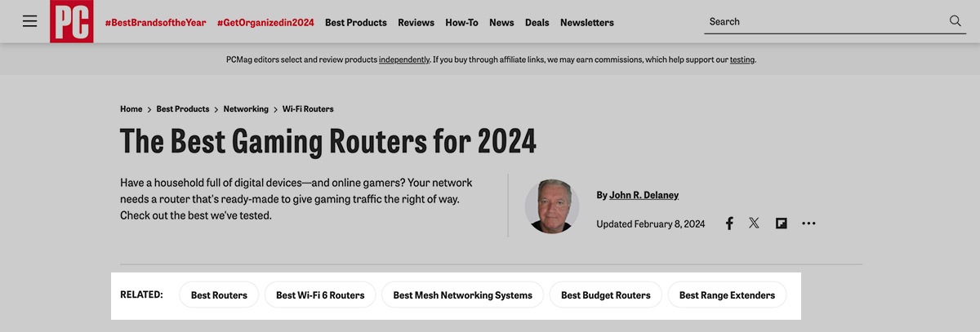Open John R. Delaney author page

point(644,195)
